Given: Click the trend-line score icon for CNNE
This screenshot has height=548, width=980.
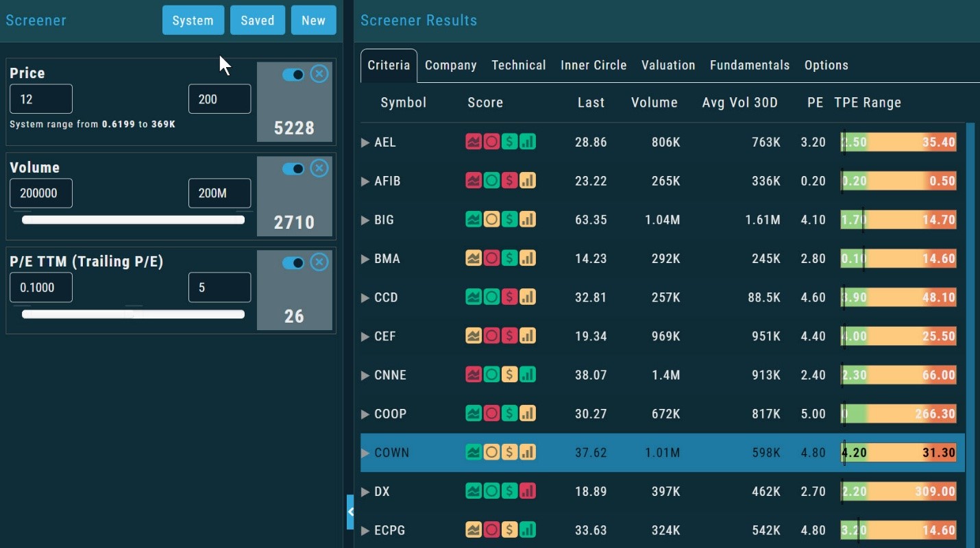Looking at the screenshot, I should point(473,375).
